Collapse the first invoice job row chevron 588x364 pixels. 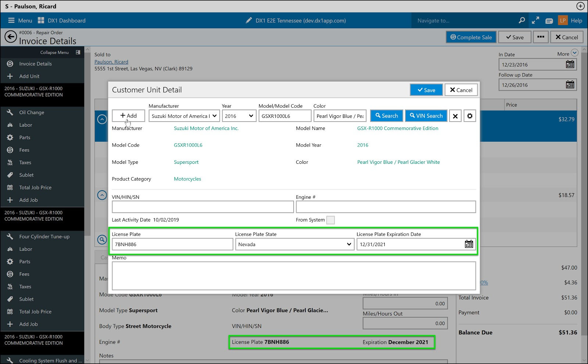click(102, 119)
